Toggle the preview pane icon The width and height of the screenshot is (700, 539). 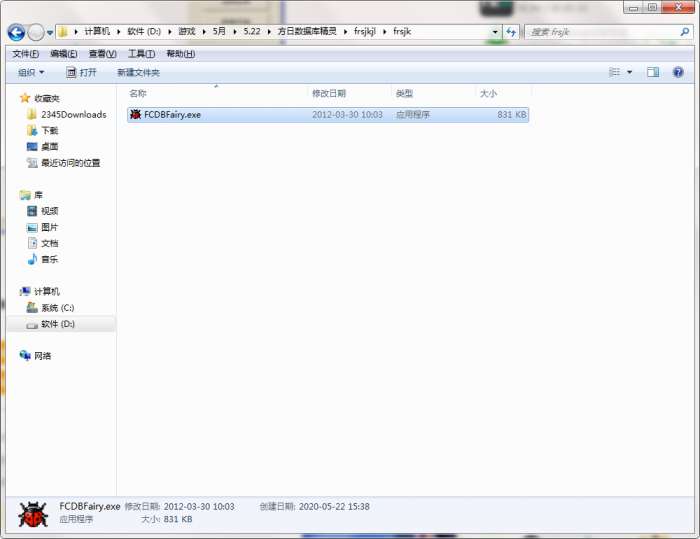click(653, 72)
